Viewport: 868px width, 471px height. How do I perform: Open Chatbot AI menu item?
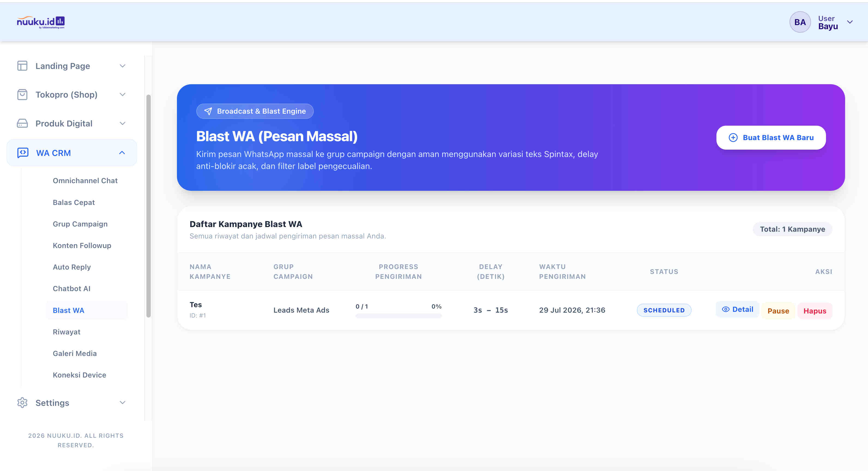pyautogui.click(x=71, y=289)
